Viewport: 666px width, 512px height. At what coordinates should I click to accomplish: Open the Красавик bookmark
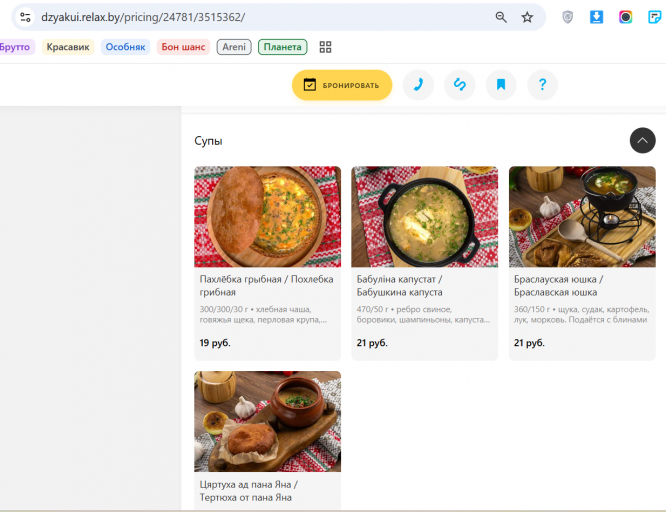point(68,47)
